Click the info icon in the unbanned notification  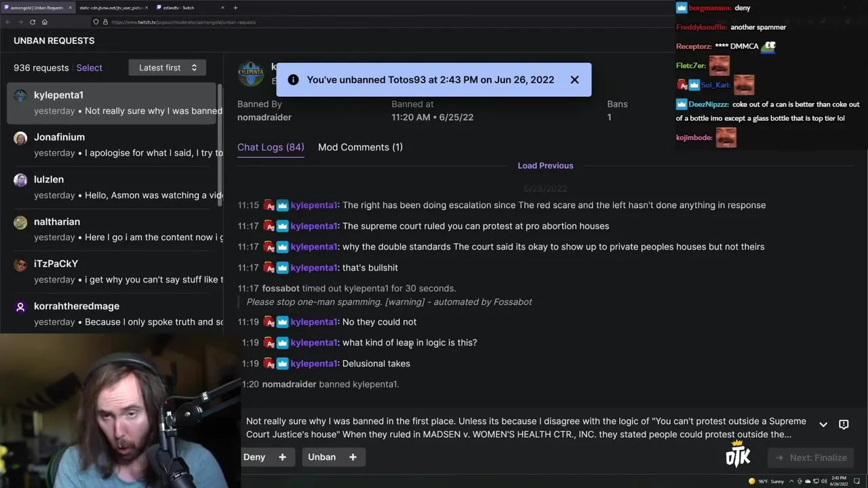tap(293, 79)
